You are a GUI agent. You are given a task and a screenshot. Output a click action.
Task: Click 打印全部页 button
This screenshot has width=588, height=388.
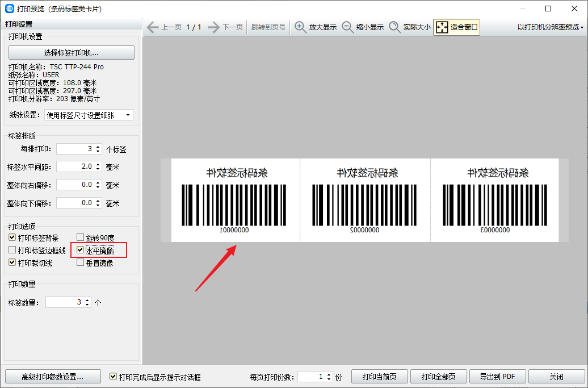click(438, 377)
